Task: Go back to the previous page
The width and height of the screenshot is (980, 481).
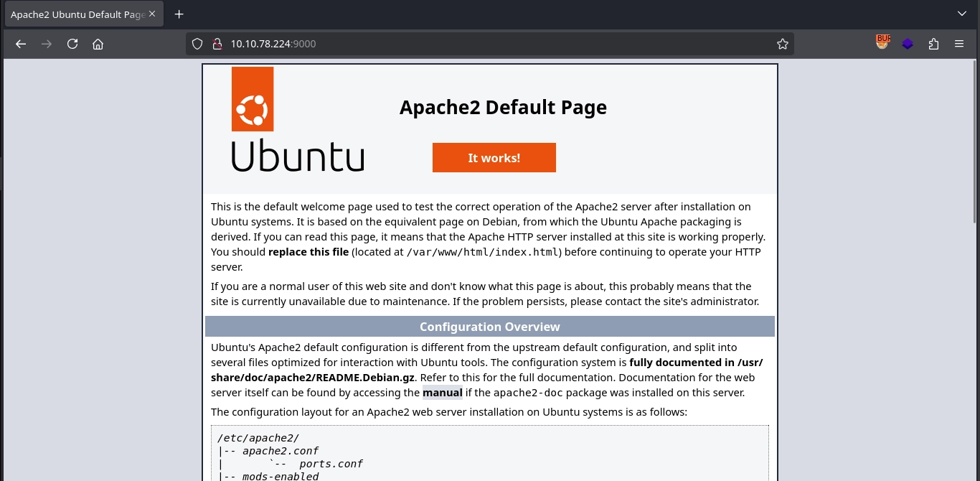Action: point(21,44)
